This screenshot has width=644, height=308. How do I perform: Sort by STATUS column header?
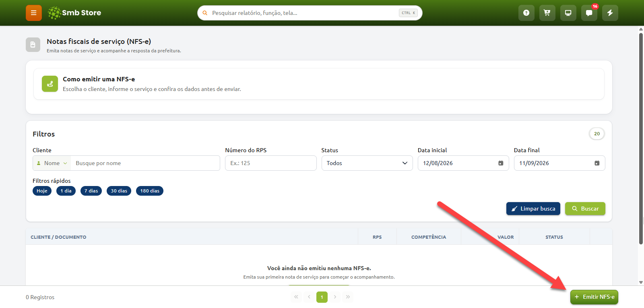(x=554, y=237)
